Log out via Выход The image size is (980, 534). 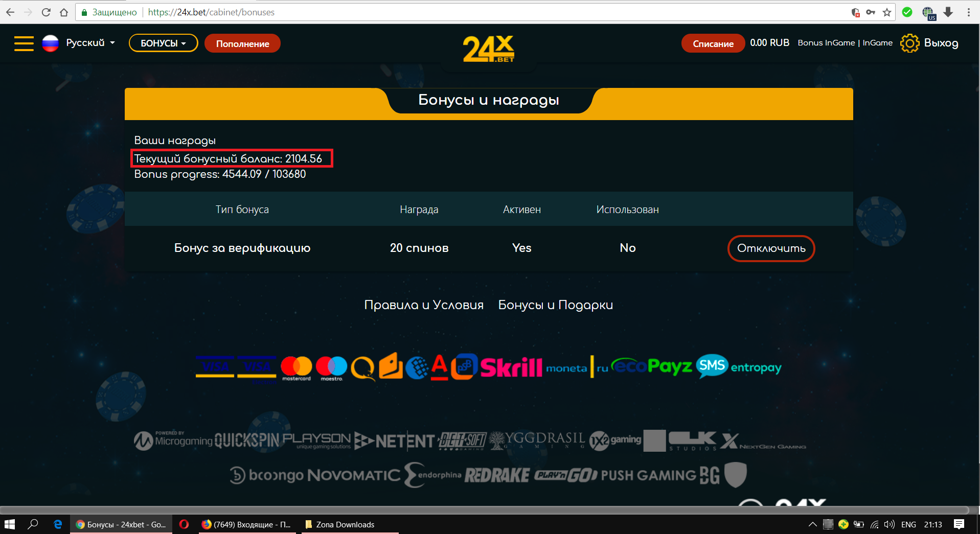941,43
